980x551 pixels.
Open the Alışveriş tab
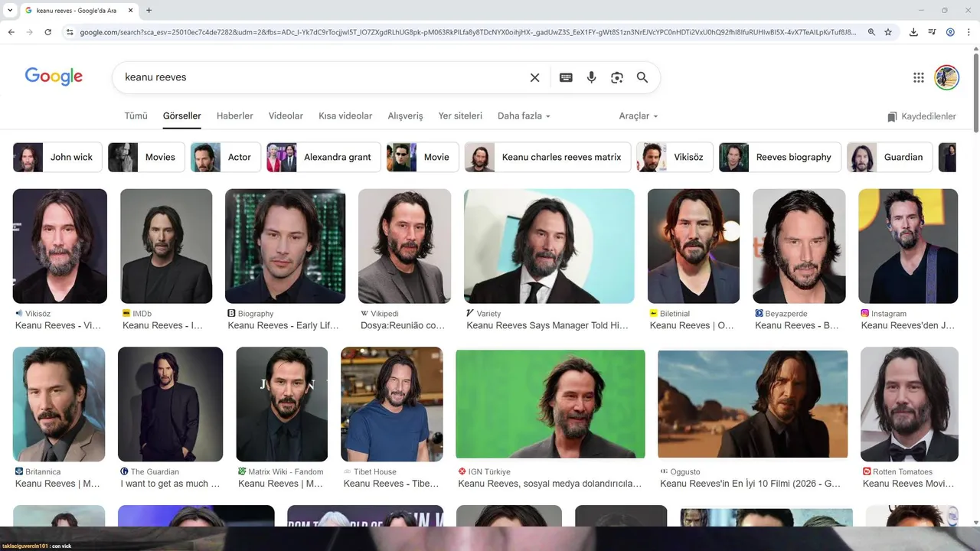(405, 116)
